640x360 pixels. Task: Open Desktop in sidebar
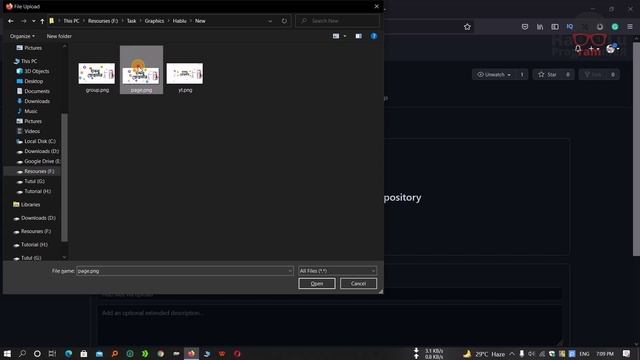pos(33,81)
